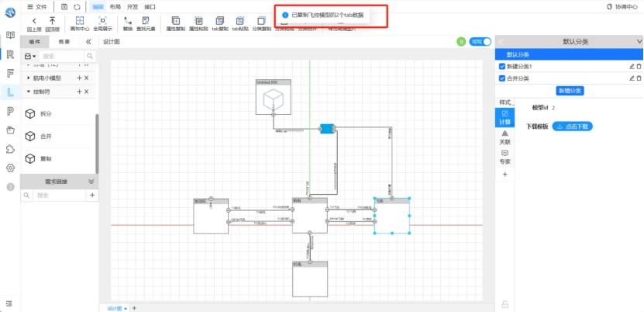Add an item to the 航电小模型 group with its plus

(x=79, y=78)
